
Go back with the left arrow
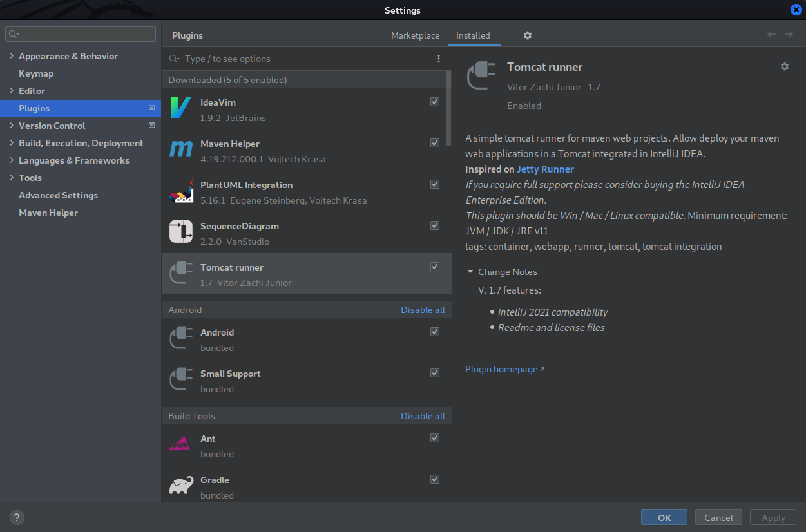(x=771, y=34)
